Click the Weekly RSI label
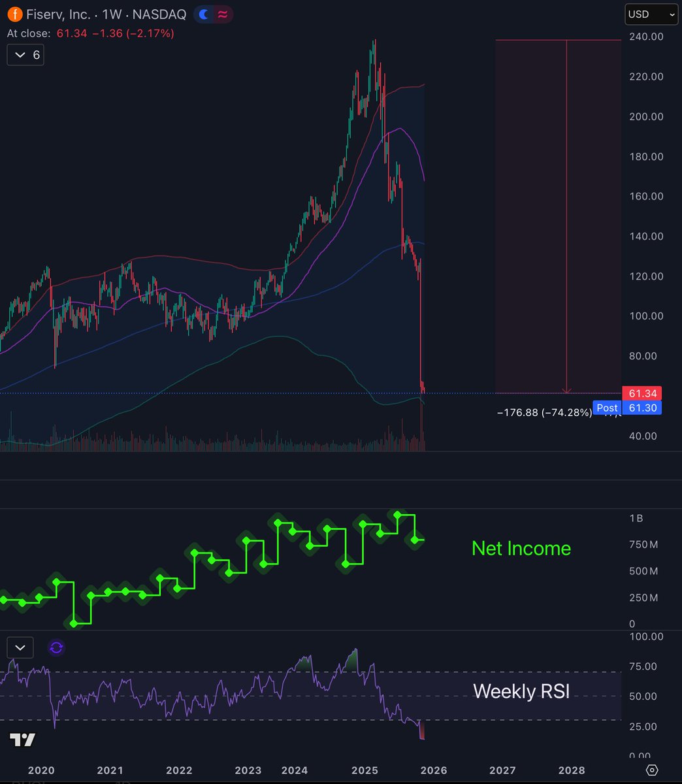The width and height of the screenshot is (682, 784). pos(521,691)
